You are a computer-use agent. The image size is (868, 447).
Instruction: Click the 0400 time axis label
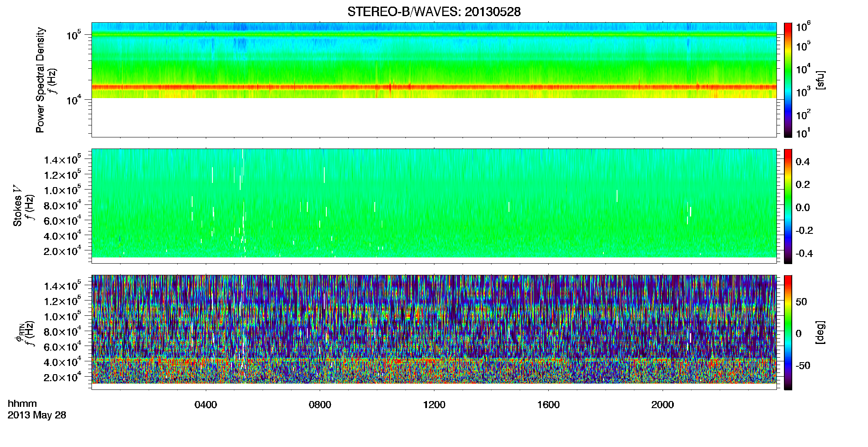tap(206, 405)
